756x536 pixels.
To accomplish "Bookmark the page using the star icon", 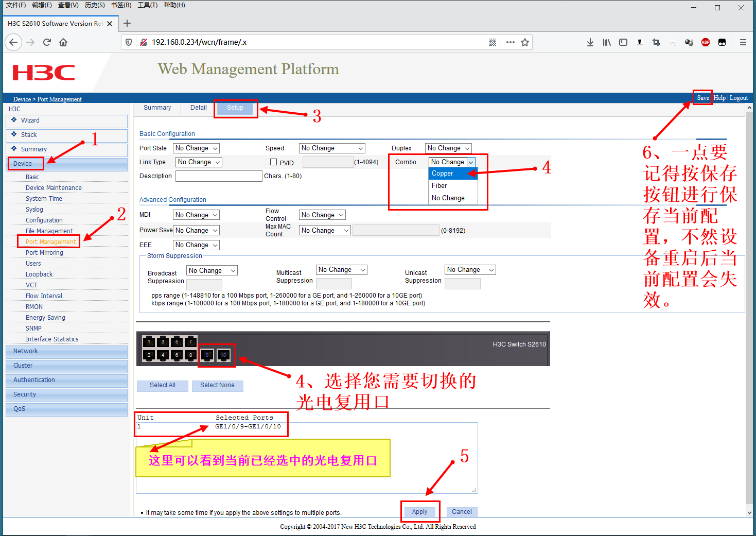I will pos(524,42).
